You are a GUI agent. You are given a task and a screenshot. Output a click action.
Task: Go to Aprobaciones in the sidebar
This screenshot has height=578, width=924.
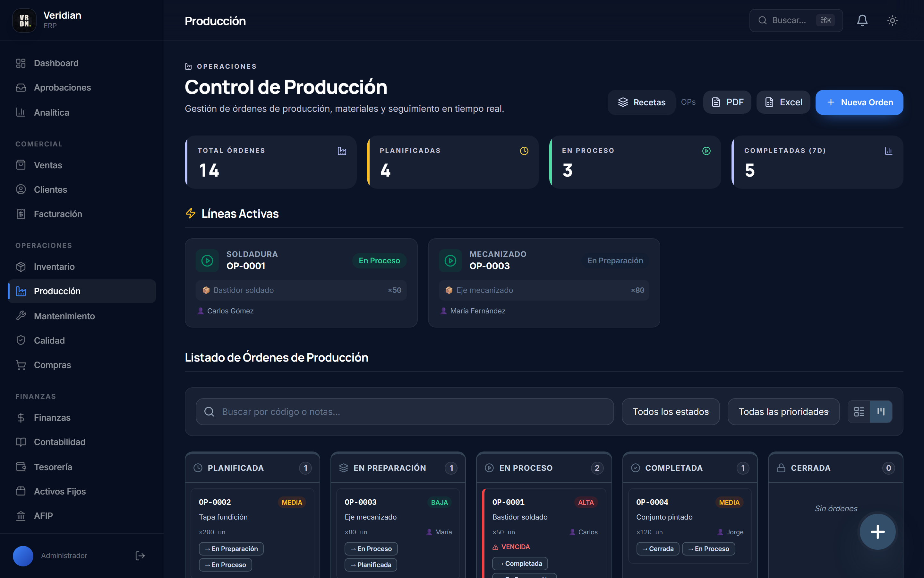click(82, 88)
